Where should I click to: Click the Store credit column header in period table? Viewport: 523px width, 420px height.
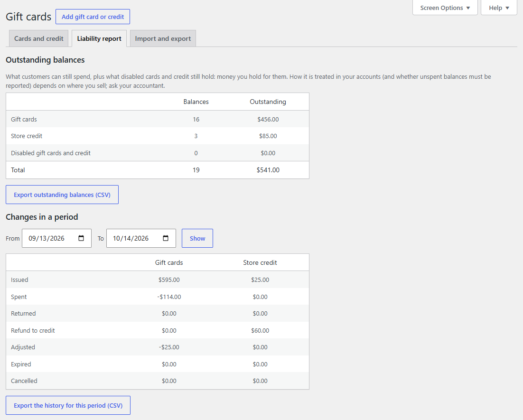click(x=260, y=262)
